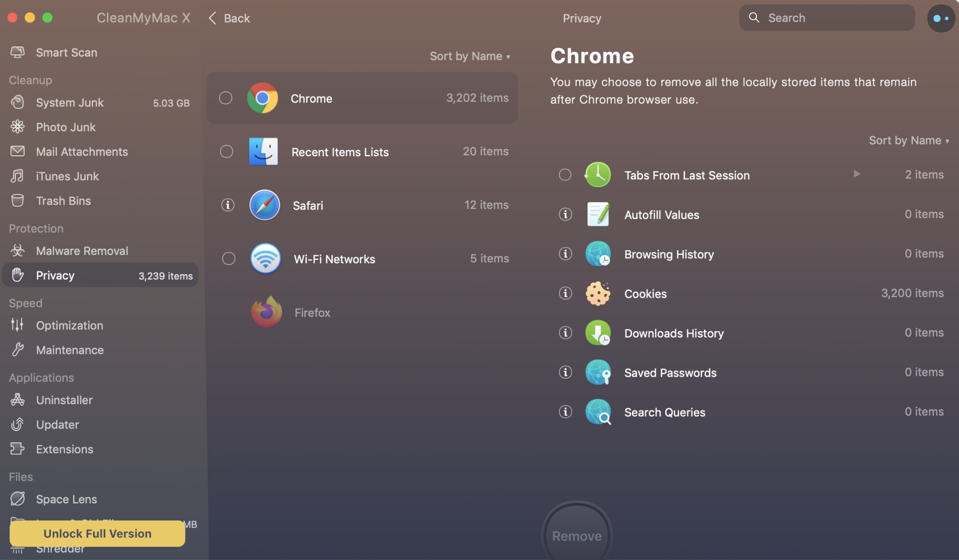
Task: Open iTunes Junk music icon
Action: (18, 176)
